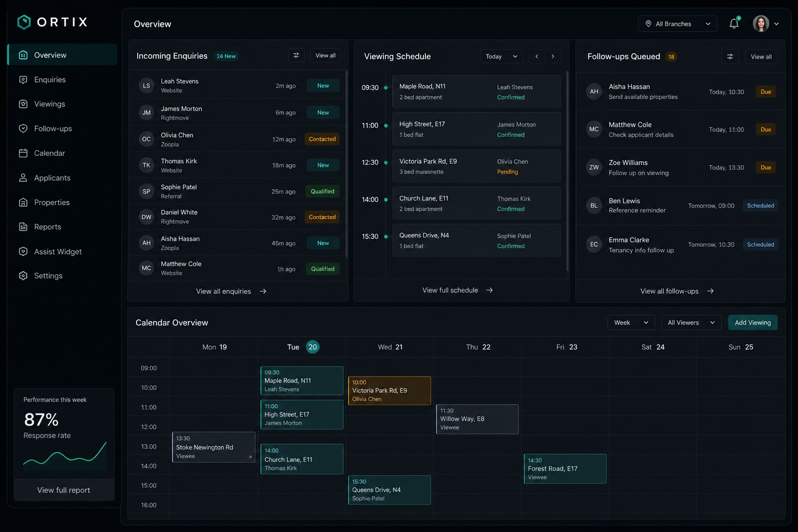Viewport: 798px width, 532px height.
Task: Select the 13:30 Stoke Newington Rd calendar event
Action: (x=214, y=447)
